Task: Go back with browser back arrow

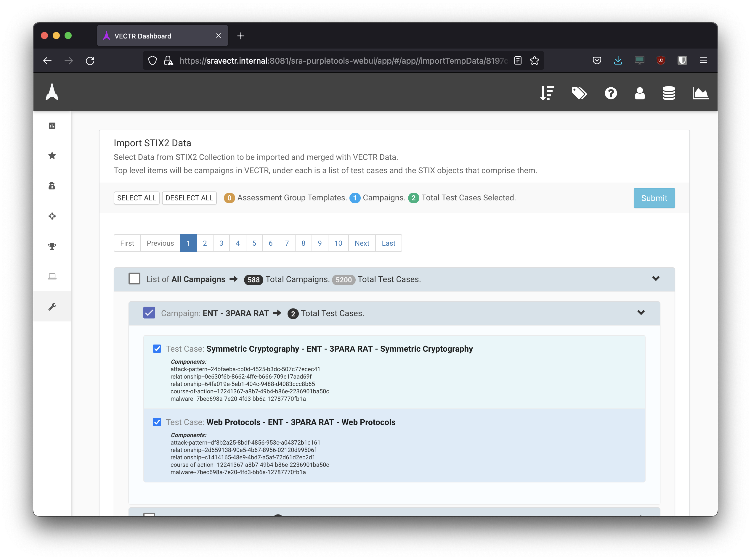Action: (x=47, y=61)
